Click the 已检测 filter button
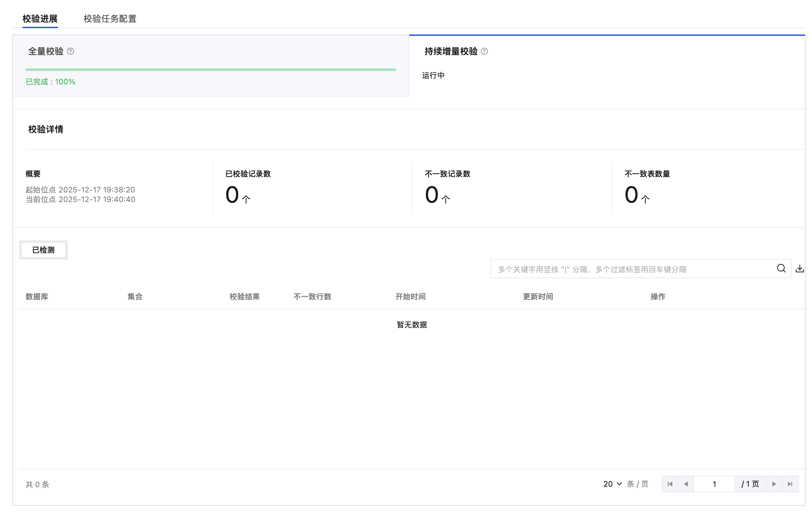Screen dimensions: 812x516 click(x=43, y=250)
